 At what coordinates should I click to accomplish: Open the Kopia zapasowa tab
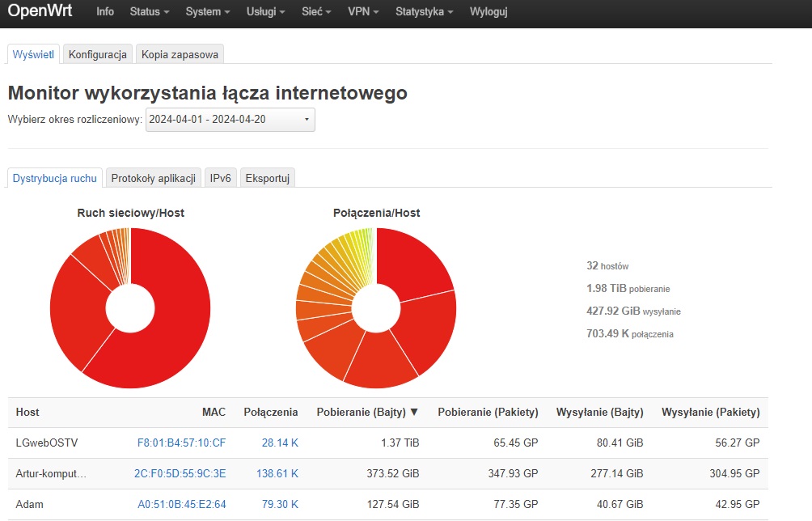[180, 54]
